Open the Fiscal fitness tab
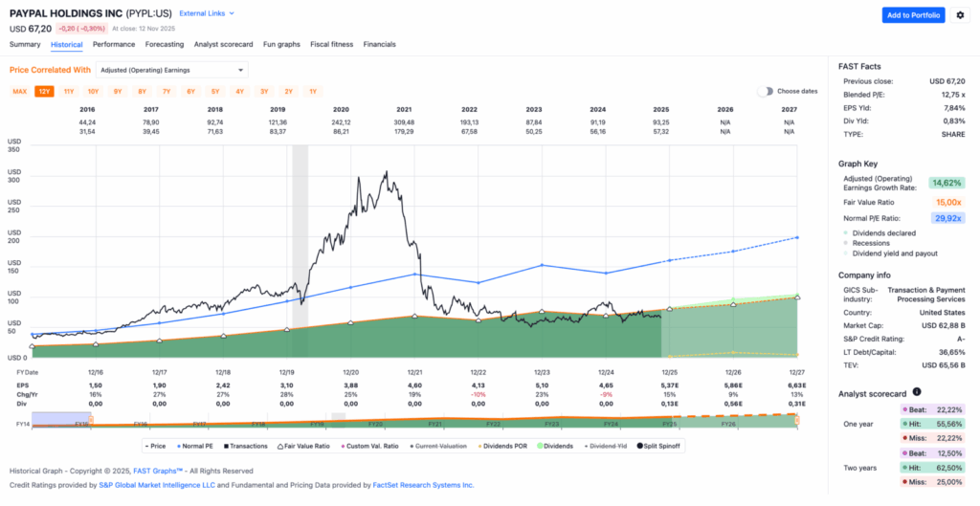This screenshot has height=506, width=980. 332,44
